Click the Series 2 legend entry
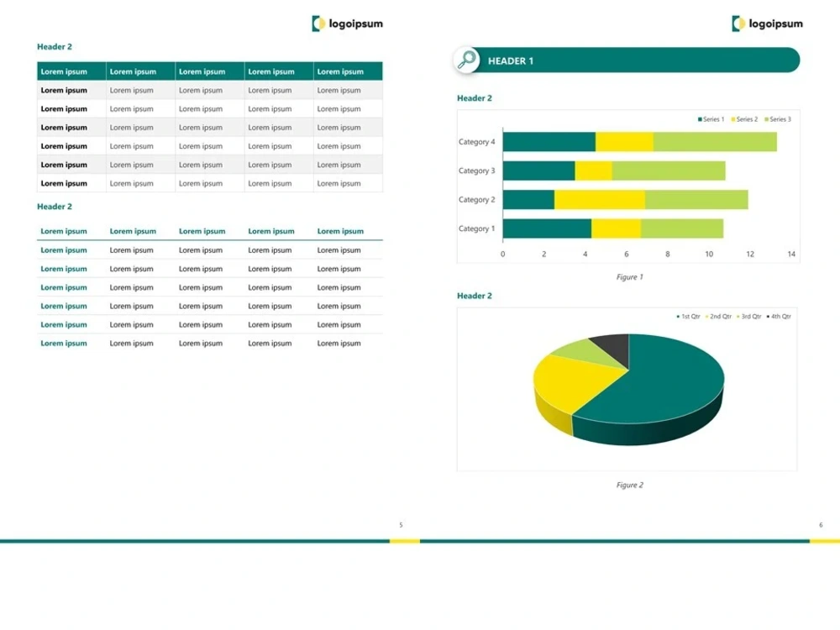 (x=744, y=119)
